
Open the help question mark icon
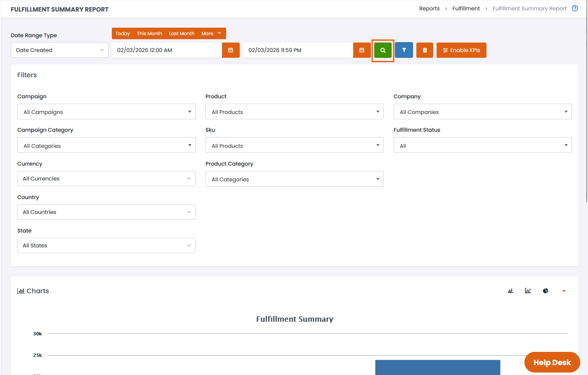tap(575, 9)
